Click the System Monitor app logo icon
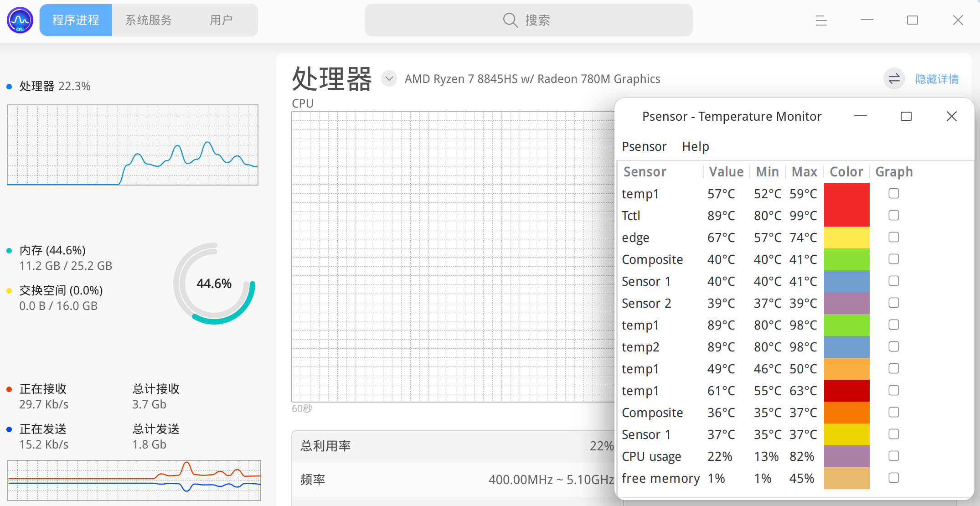This screenshot has width=980, height=506. pos(20,20)
